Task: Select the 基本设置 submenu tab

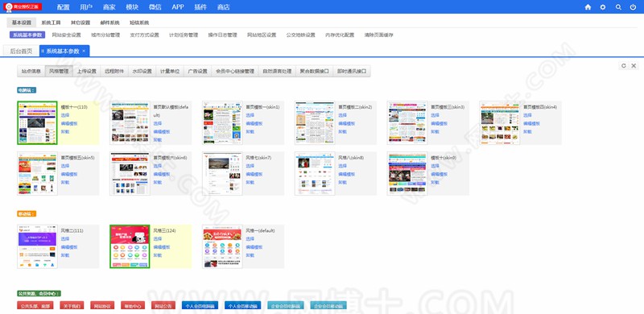Action: click(x=22, y=23)
